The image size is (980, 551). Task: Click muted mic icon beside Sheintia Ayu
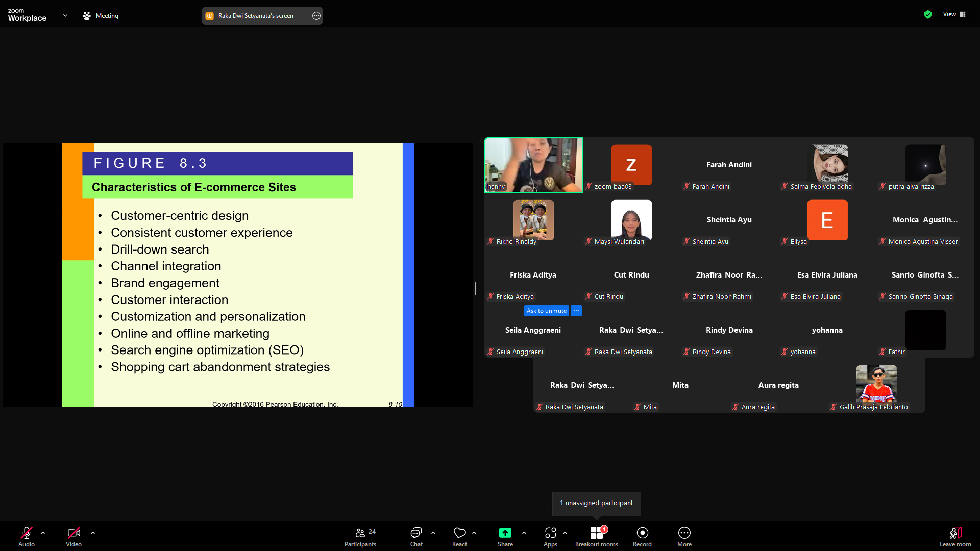[x=687, y=242]
